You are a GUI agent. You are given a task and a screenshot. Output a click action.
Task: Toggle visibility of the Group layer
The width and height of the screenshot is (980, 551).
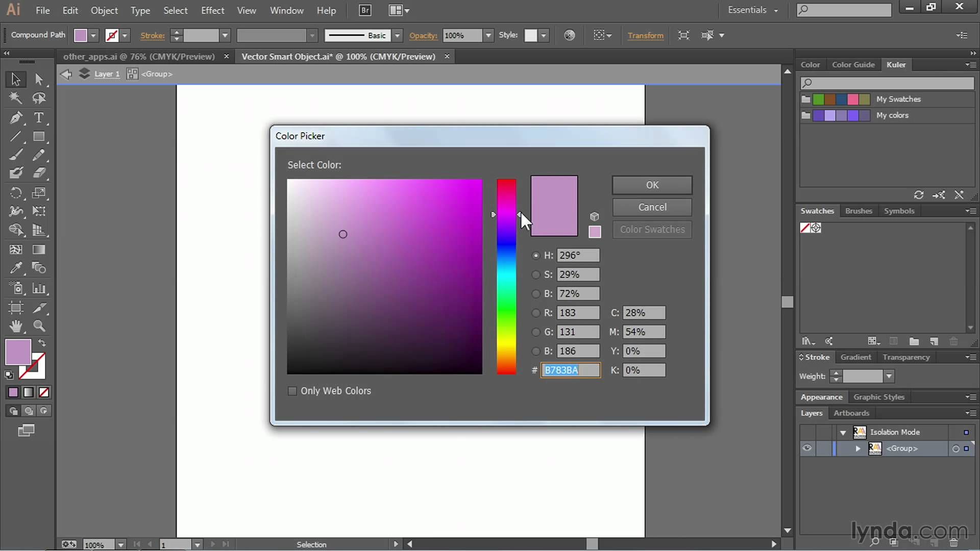[807, 448]
